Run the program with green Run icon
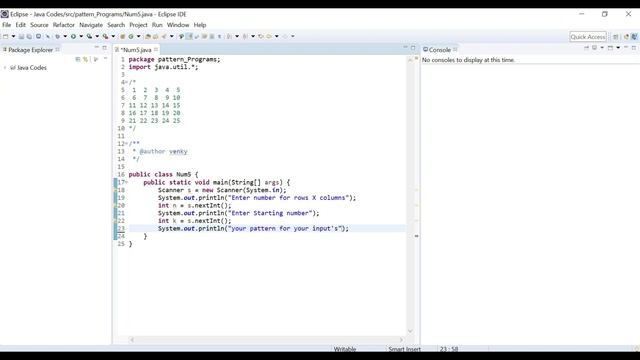The width and height of the screenshot is (640, 360). click(73, 36)
